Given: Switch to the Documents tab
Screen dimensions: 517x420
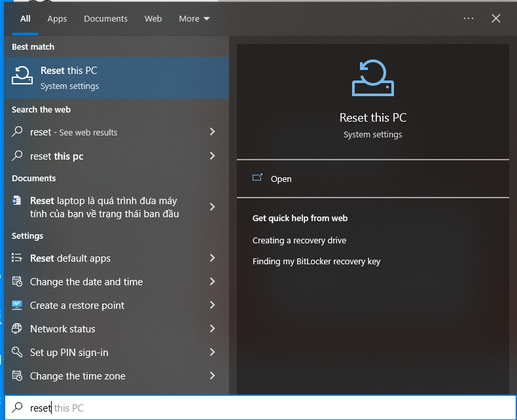Looking at the screenshot, I should (105, 19).
